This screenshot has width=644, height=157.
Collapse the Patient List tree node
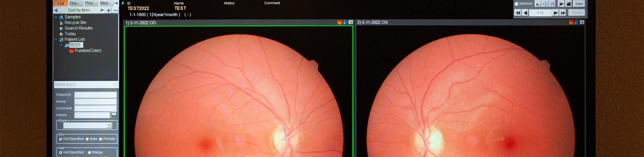(56, 39)
